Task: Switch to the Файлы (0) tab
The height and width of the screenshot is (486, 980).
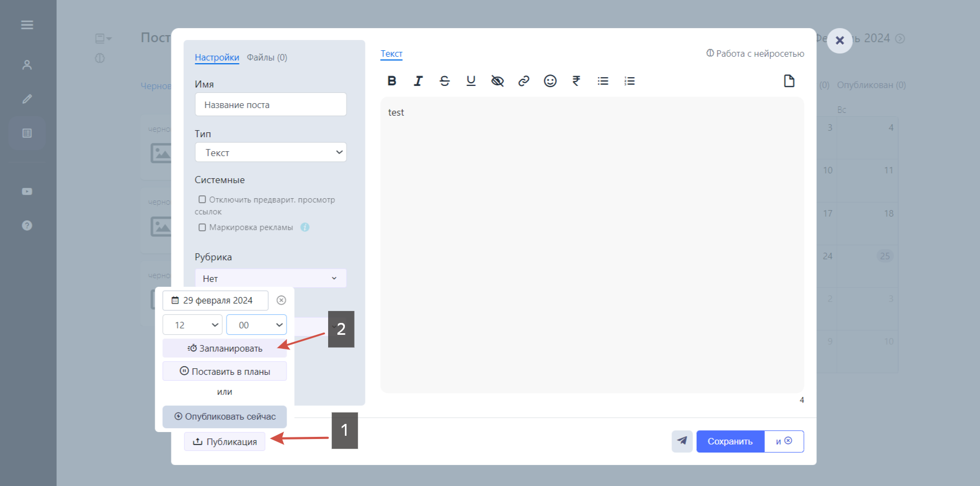Action: pyautogui.click(x=267, y=57)
